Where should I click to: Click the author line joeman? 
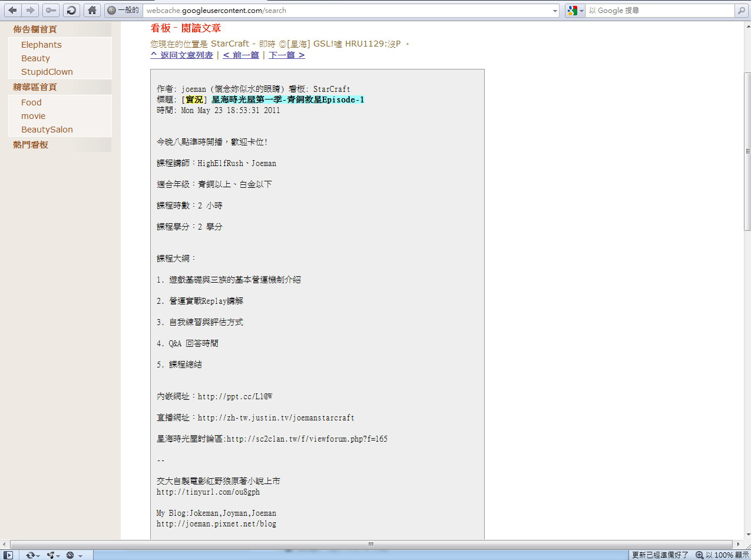[x=253, y=89]
